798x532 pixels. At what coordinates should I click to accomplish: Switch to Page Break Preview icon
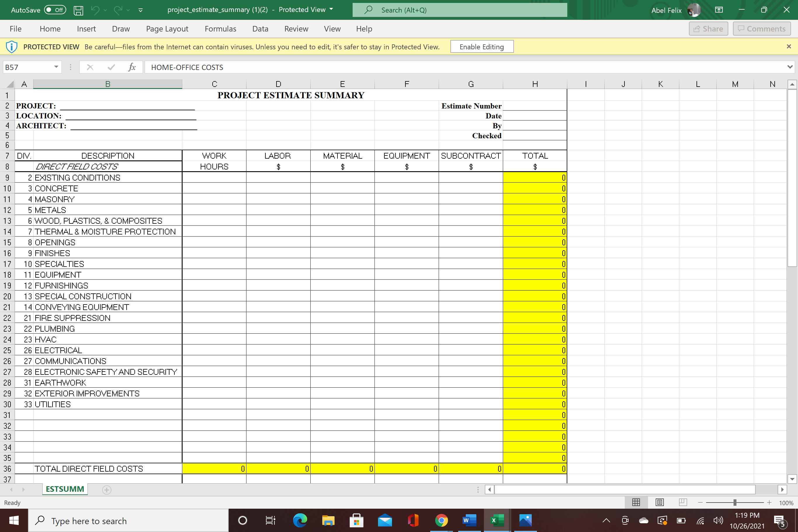(x=682, y=502)
